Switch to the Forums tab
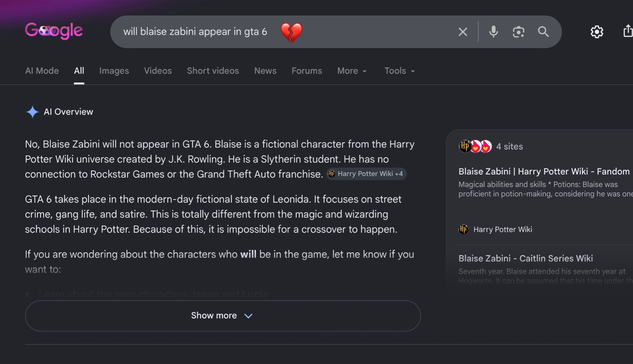This screenshot has height=364, width=633. [307, 71]
